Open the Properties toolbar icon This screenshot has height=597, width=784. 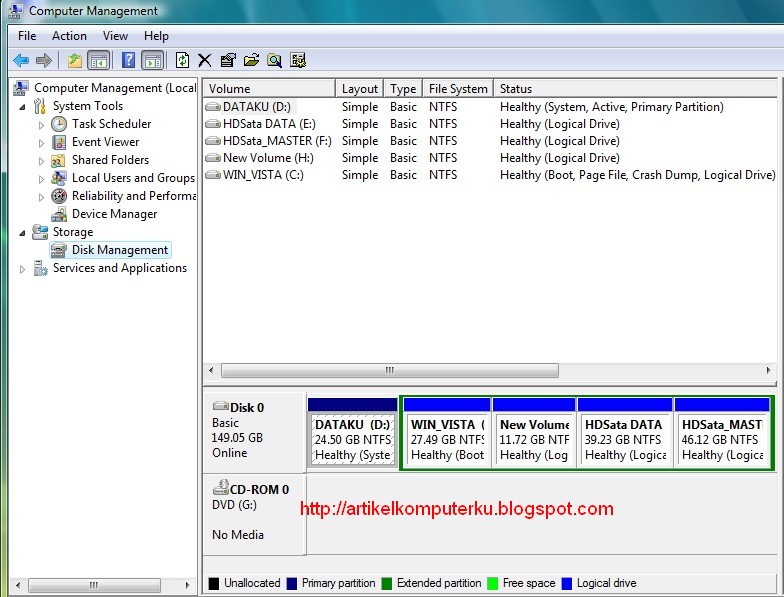[x=228, y=60]
